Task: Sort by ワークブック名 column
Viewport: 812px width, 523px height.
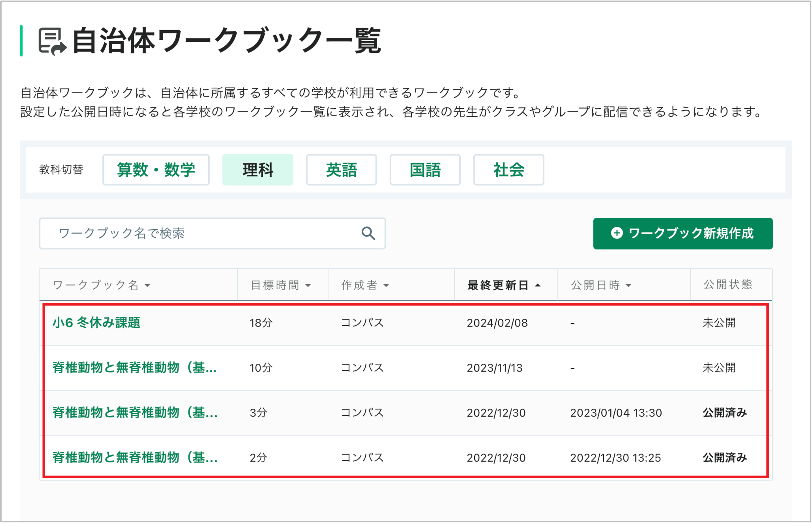Action: click(101, 285)
